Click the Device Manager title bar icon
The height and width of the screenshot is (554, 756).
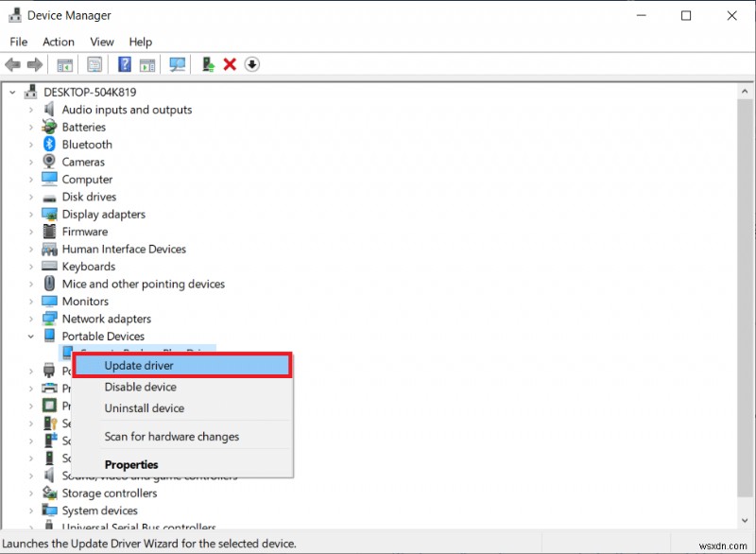15,15
